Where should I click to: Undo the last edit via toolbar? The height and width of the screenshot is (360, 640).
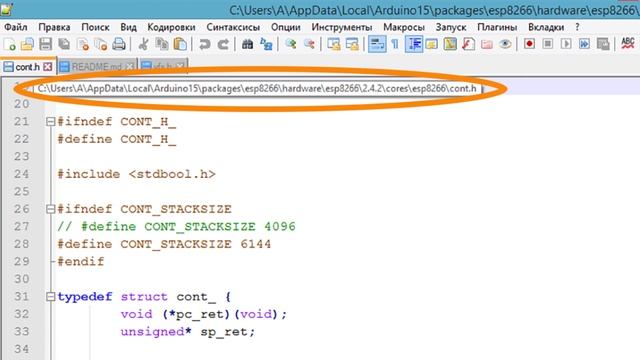tap(204, 44)
